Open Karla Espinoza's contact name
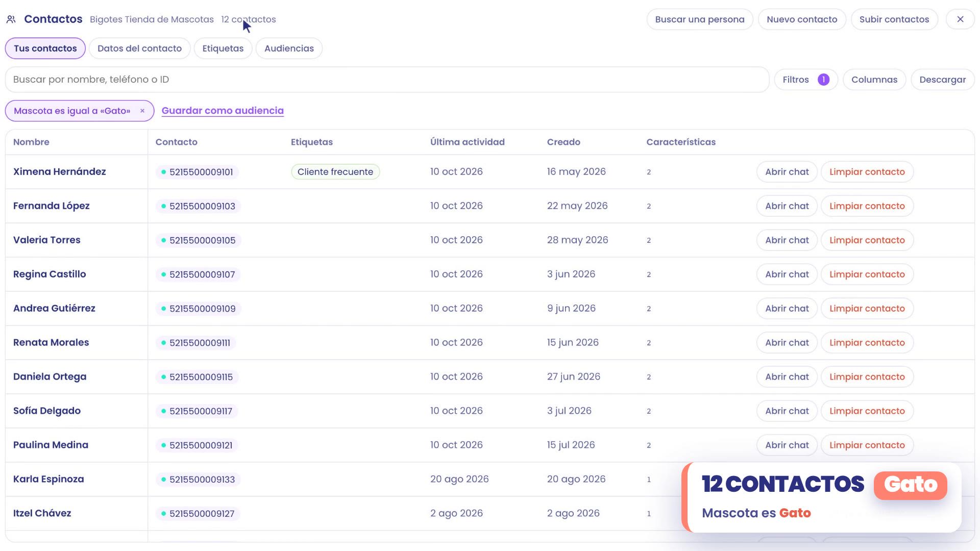 click(48, 479)
